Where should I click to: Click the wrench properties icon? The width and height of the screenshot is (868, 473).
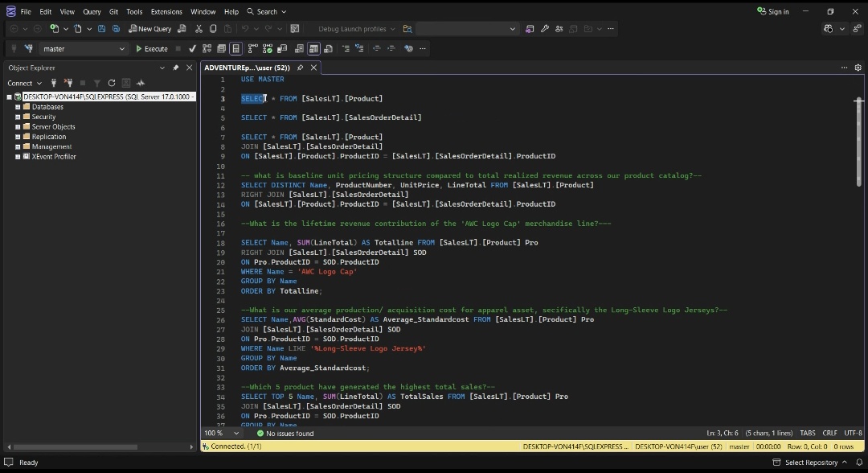point(545,29)
